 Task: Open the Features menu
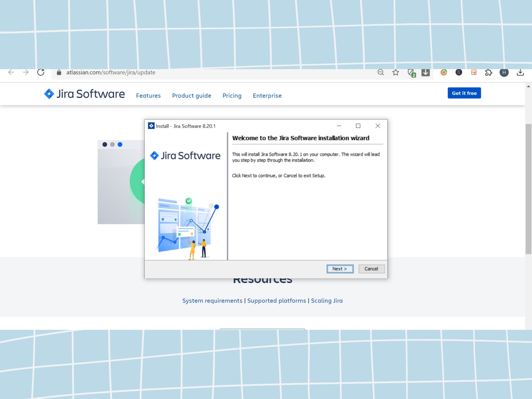(148, 95)
